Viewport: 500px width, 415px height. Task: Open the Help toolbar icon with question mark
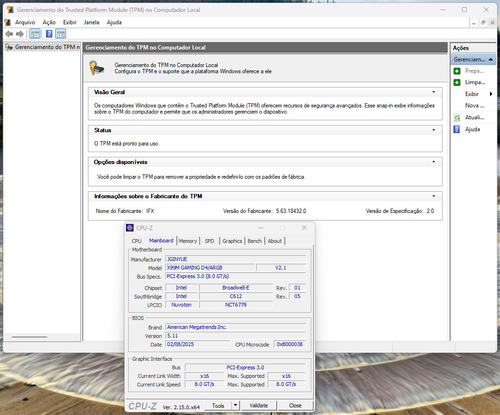click(49, 34)
